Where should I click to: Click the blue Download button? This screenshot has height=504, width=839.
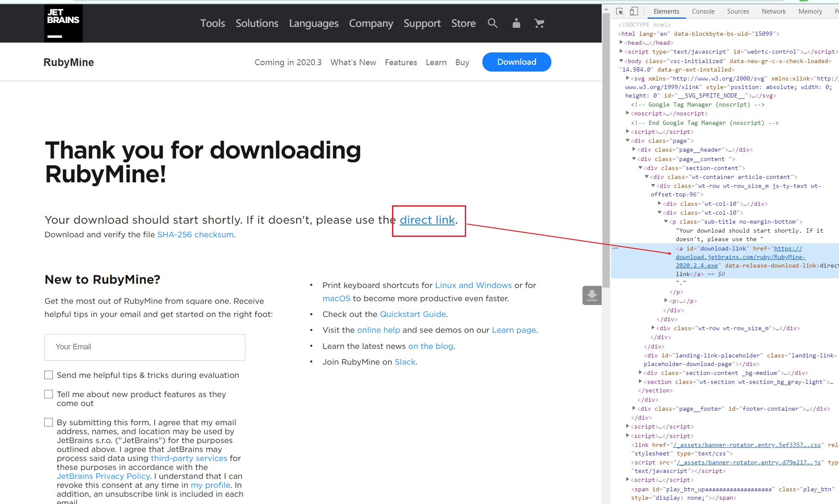point(516,62)
